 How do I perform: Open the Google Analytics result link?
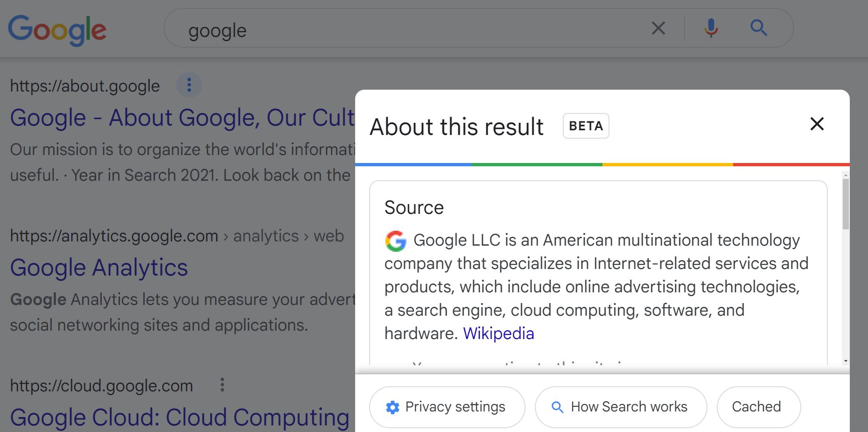[99, 268]
